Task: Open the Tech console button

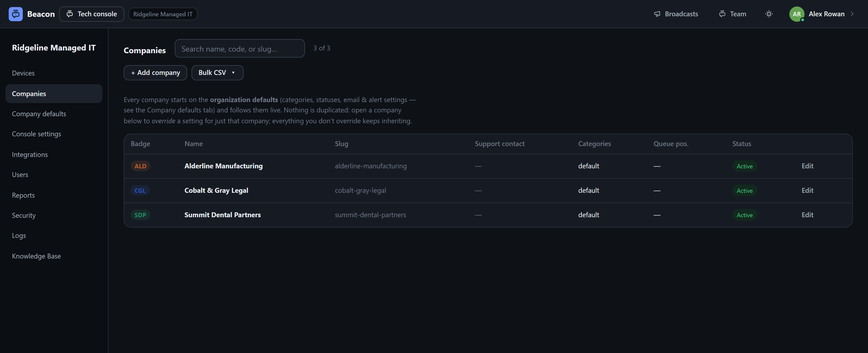Action: (x=92, y=14)
